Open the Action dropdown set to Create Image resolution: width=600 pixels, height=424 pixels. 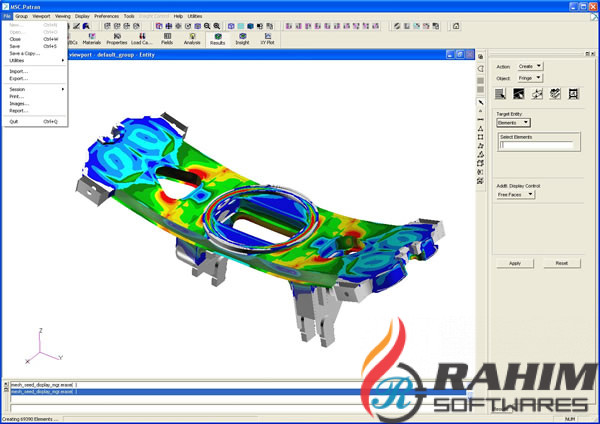[530, 66]
